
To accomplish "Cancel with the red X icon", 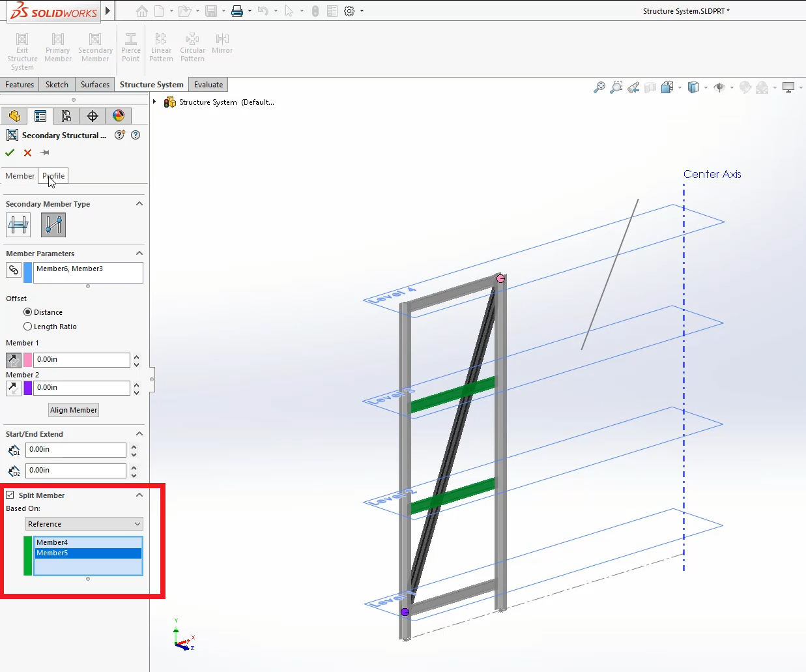I will click(27, 153).
